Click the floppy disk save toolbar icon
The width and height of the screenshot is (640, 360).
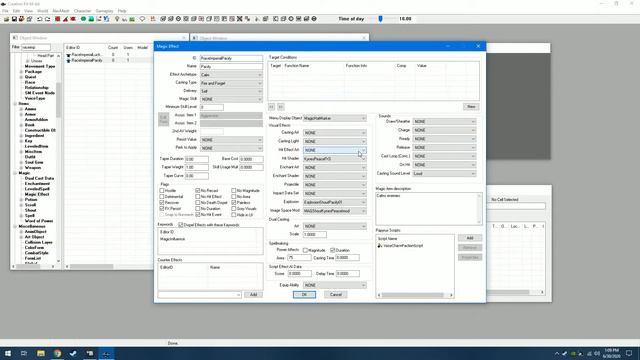[x=14, y=19]
